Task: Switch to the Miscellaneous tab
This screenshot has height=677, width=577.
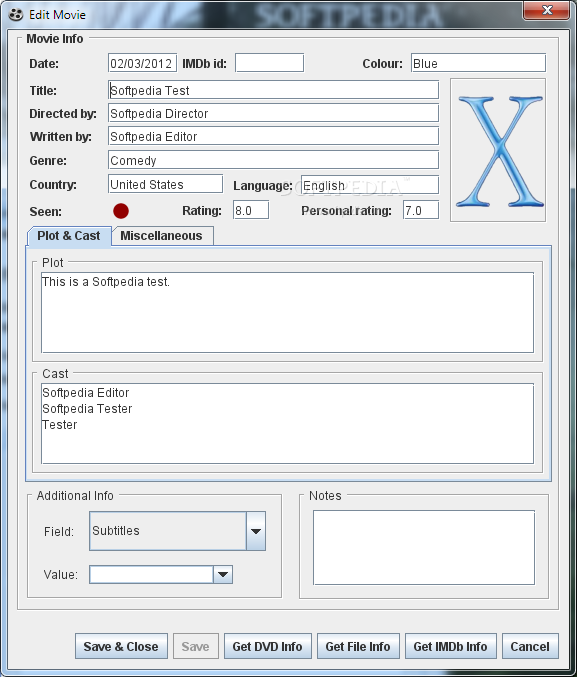Action: pos(161,236)
